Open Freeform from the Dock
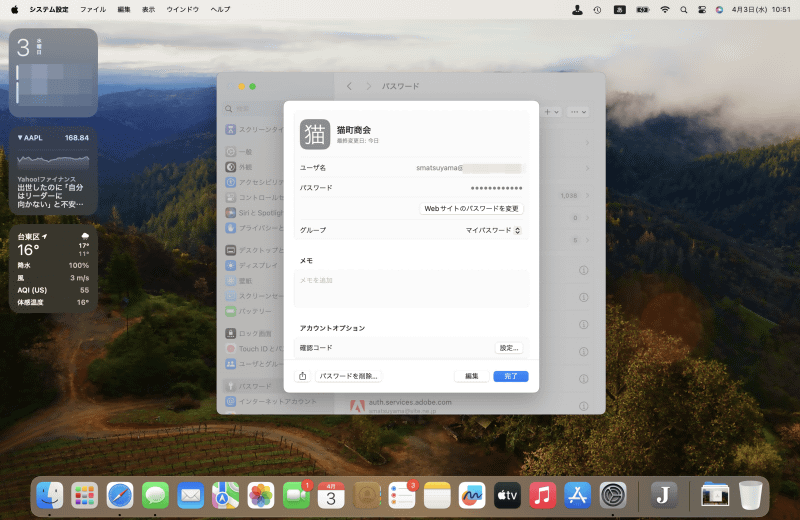800x520 pixels. 472,496
